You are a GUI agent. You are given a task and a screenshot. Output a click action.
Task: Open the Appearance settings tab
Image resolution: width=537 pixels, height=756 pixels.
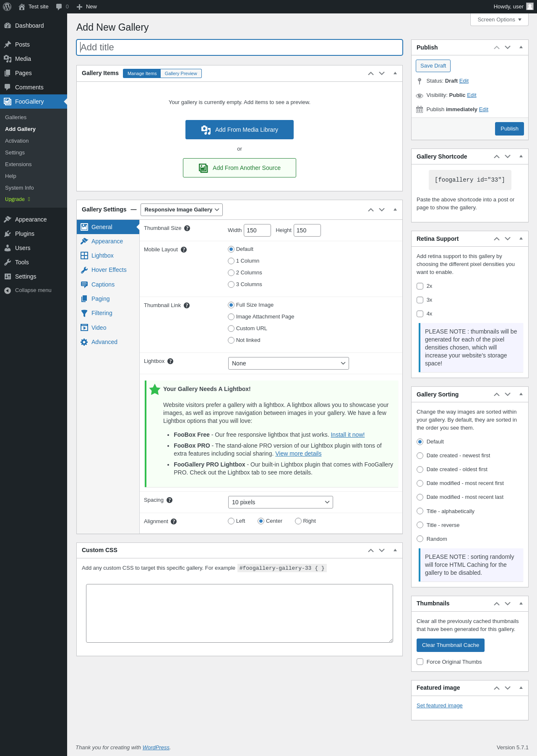click(108, 241)
